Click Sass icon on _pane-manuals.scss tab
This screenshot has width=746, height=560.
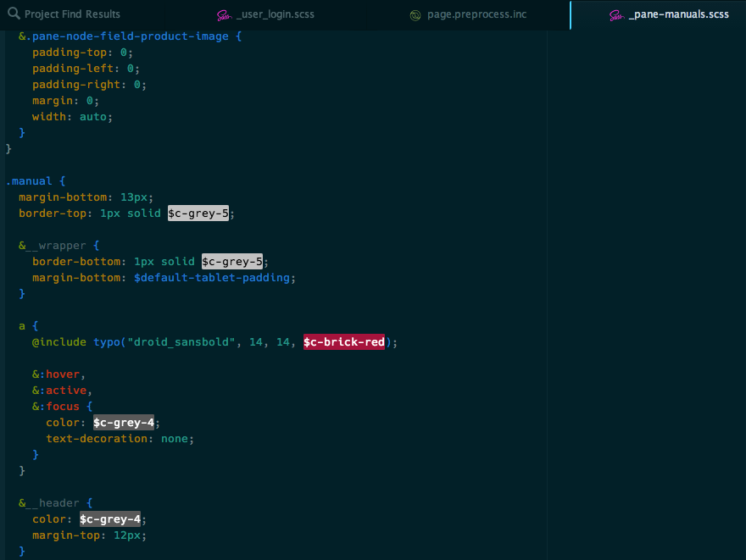pyautogui.click(x=616, y=15)
